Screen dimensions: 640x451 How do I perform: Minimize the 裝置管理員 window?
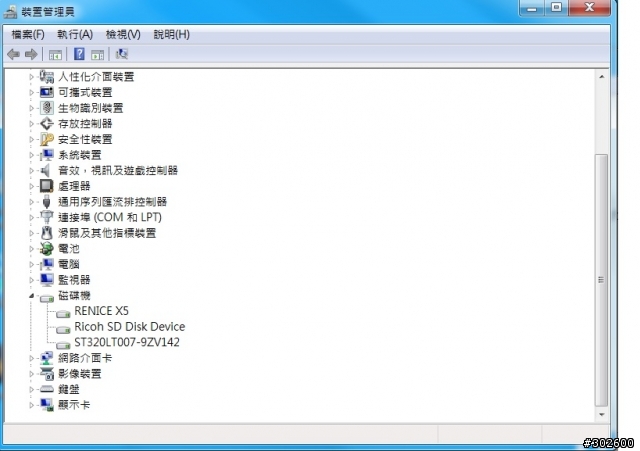click(x=531, y=8)
